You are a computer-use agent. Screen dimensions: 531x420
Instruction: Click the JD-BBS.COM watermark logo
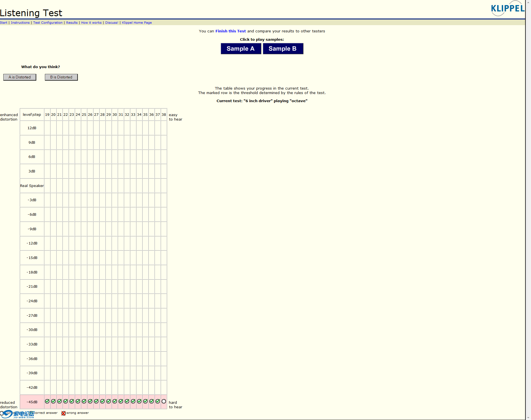tap(20, 414)
